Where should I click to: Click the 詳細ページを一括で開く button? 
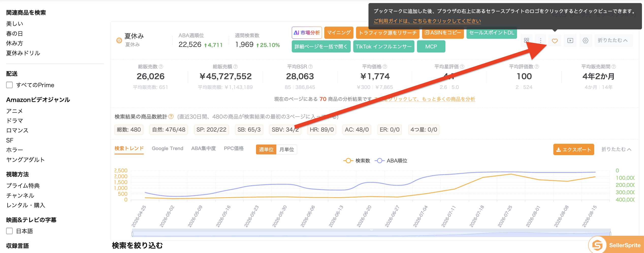[321, 46]
